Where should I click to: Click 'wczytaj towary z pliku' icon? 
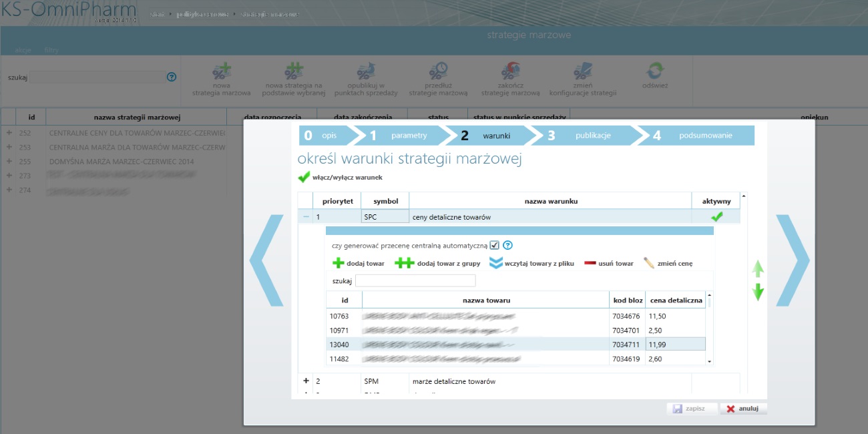click(495, 264)
